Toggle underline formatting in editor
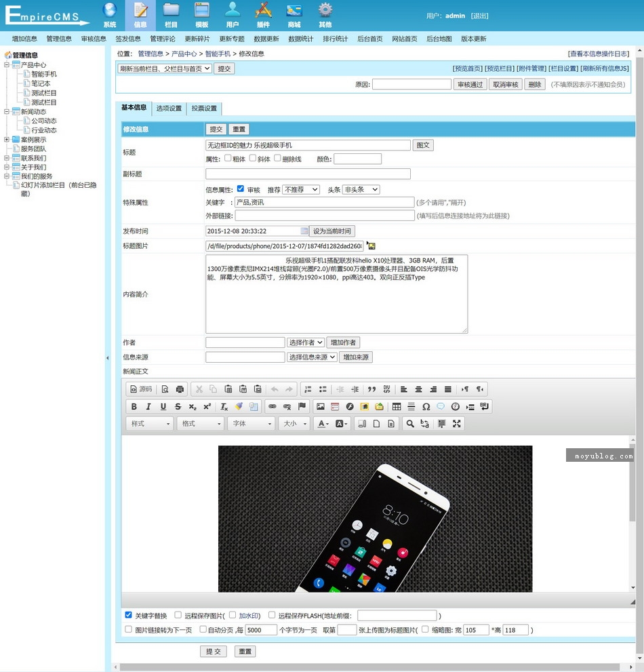The image size is (644, 672). [163, 406]
